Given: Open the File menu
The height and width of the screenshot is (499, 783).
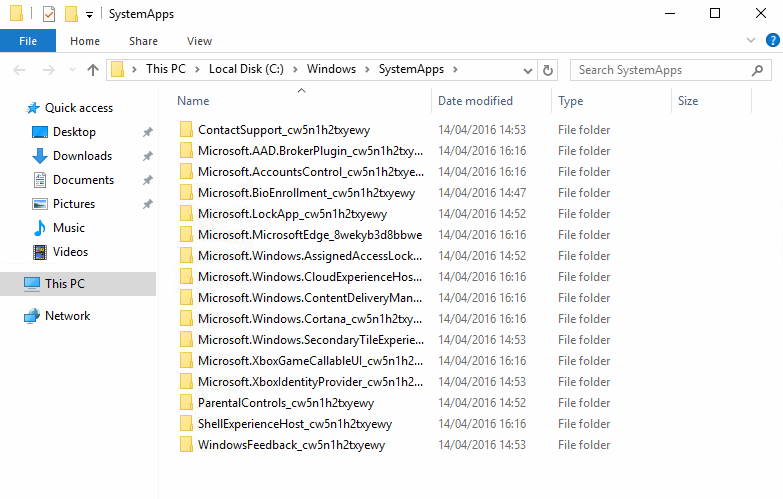Looking at the screenshot, I should pyautogui.click(x=28, y=41).
